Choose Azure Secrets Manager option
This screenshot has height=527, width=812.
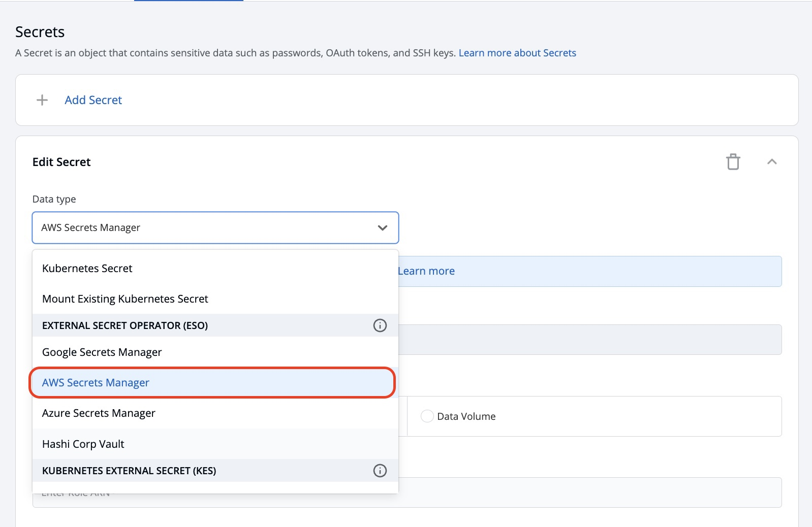(215, 413)
